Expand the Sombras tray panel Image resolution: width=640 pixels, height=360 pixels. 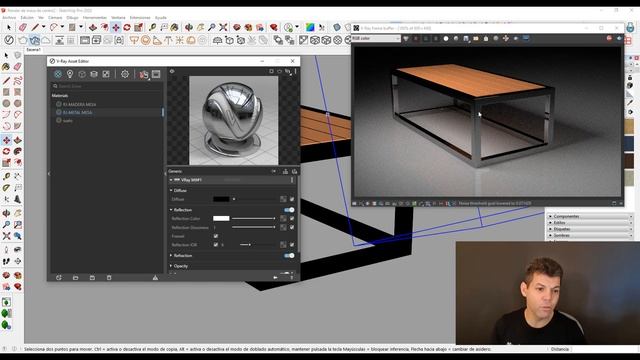pyautogui.click(x=590, y=236)
